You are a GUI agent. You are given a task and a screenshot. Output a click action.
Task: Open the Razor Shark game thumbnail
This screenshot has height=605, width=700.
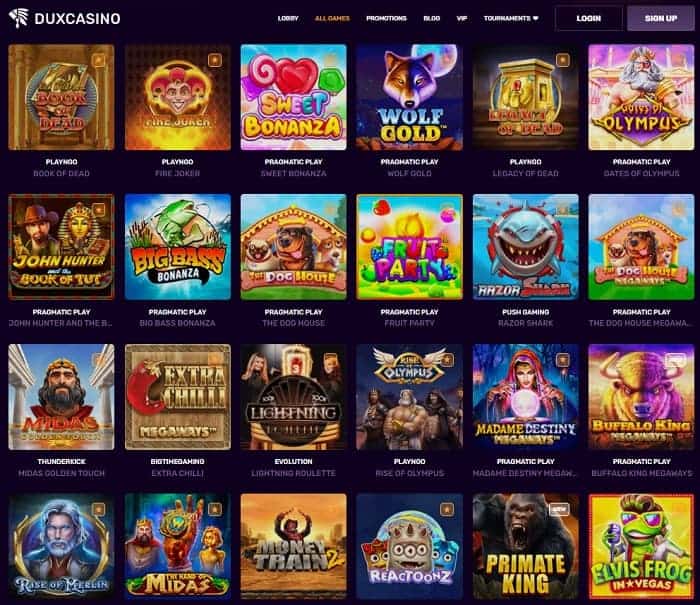pos(525,246)
